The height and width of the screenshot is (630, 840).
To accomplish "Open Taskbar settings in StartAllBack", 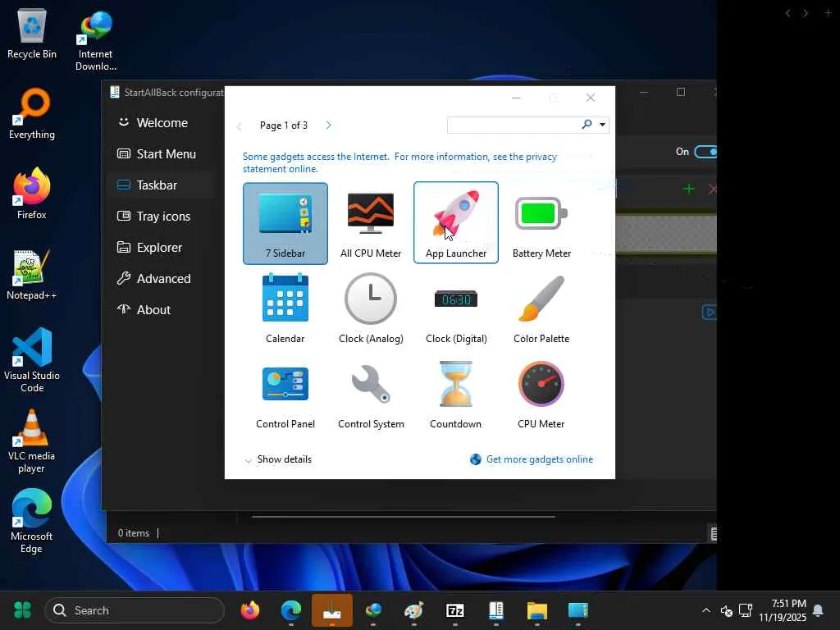I will pos(162,185).
